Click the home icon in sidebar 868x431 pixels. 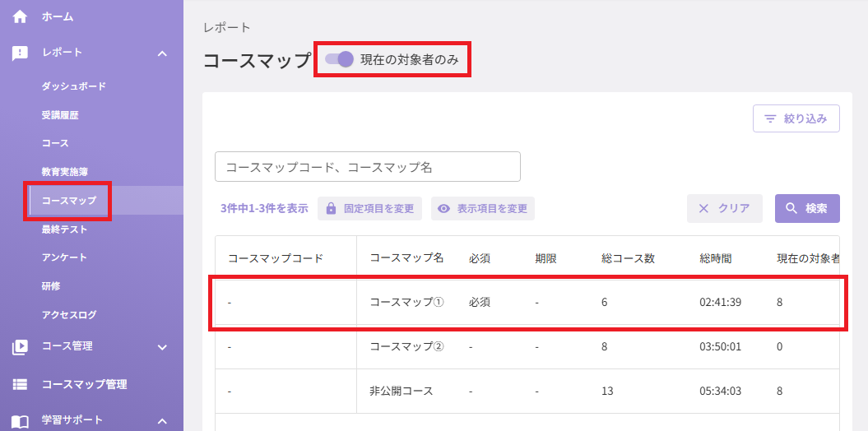pos(20,17)
